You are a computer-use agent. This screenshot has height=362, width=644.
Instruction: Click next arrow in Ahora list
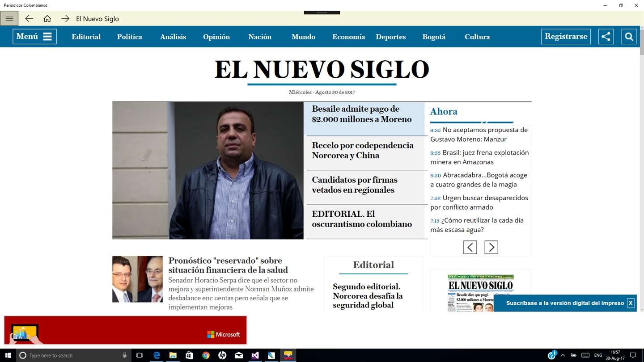tap(491, 247)
